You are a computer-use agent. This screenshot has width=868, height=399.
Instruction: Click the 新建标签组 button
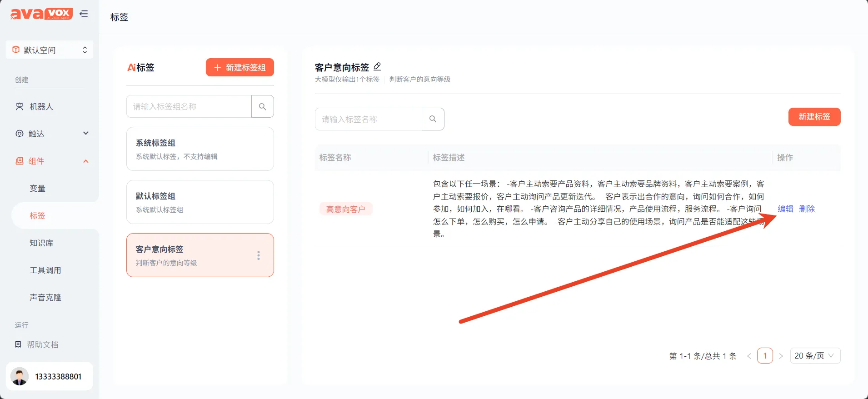tap(239, 67)
